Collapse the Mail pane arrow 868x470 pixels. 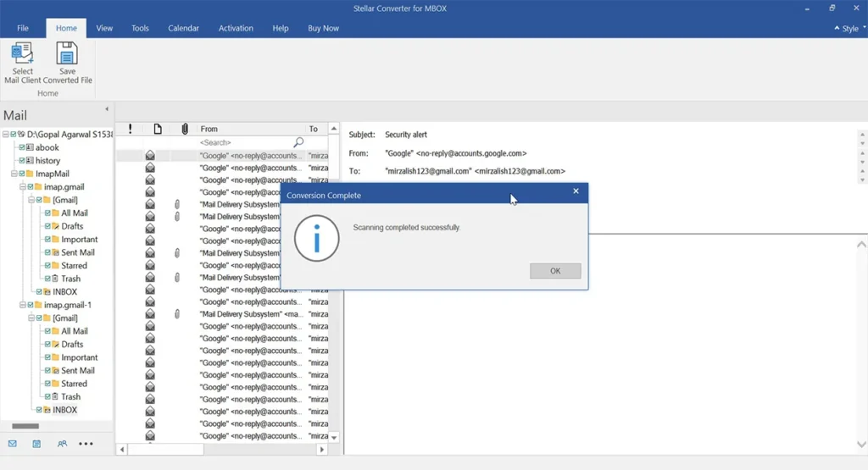(x=107, y=109)
